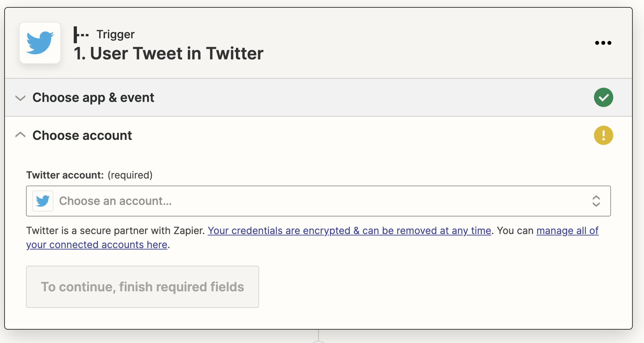The height and width of the screenshot is (343, 644).
Task: Click To continue, finish required fields button
Action: point(143,287)
